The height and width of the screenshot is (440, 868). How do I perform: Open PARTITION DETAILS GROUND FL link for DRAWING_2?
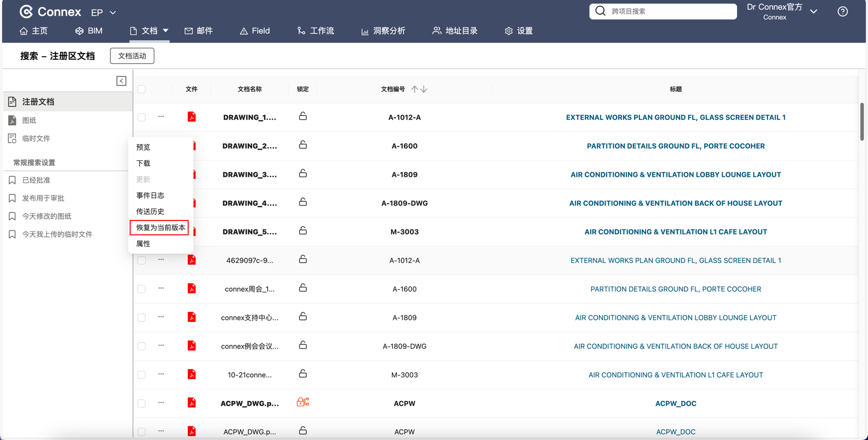coord(675,146)
